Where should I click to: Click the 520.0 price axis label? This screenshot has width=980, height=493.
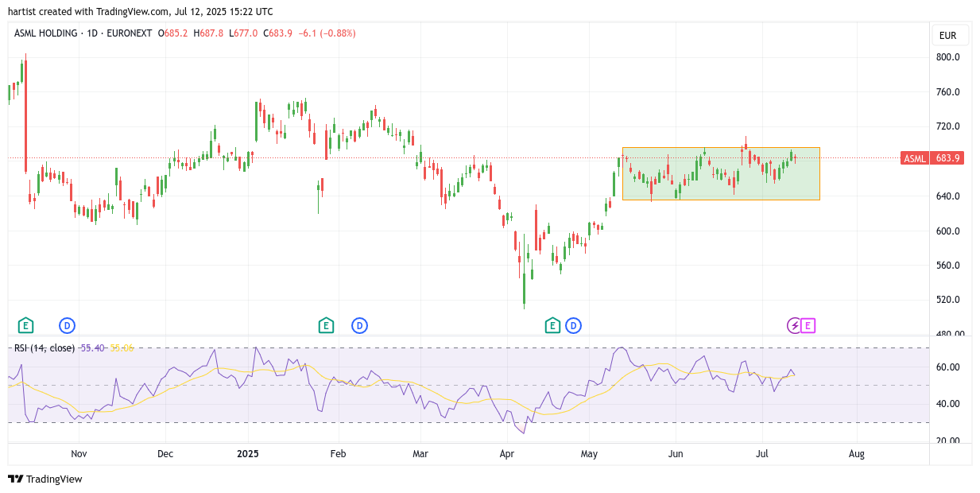pos(948,300)
